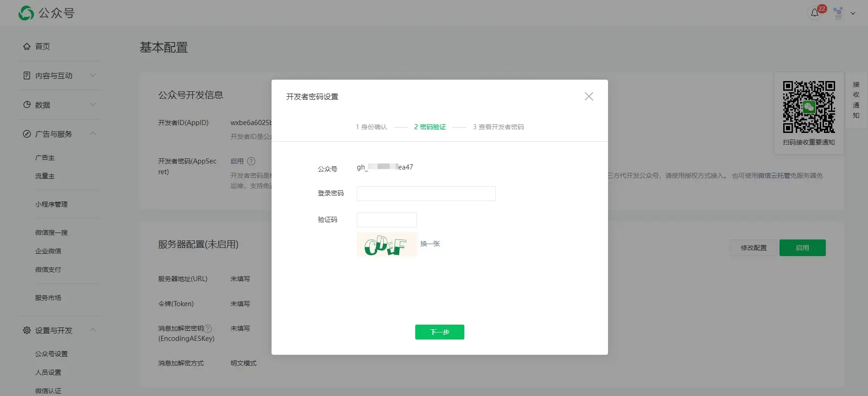This screenshot has height=396, width=868.
Task: Close the 开发者密码设置 dialog
Action: pos(589,96)
